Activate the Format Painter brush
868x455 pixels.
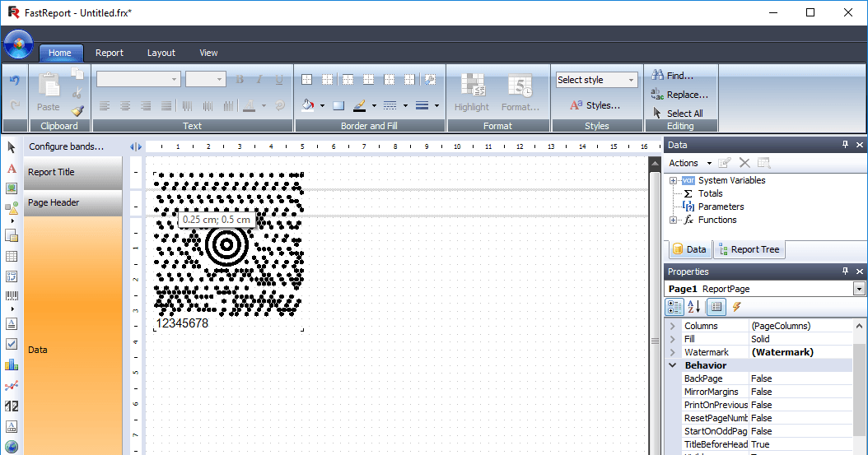click(77, 111)
